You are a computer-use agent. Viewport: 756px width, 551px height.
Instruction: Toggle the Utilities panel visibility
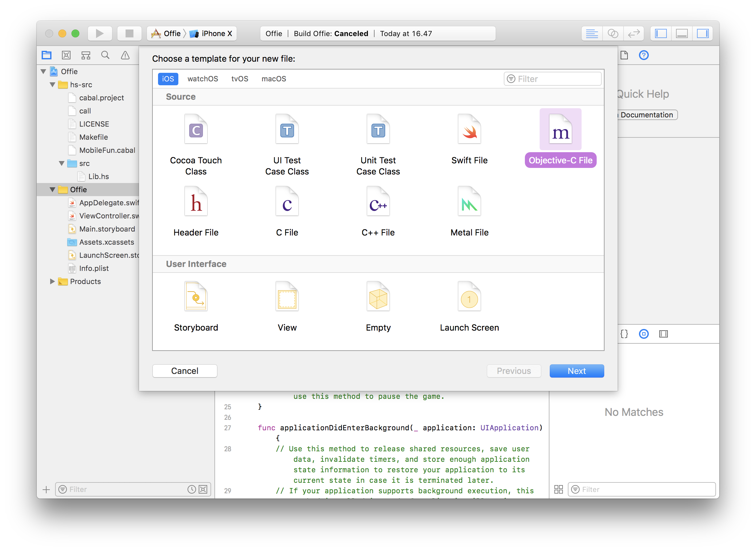(703, 33)
